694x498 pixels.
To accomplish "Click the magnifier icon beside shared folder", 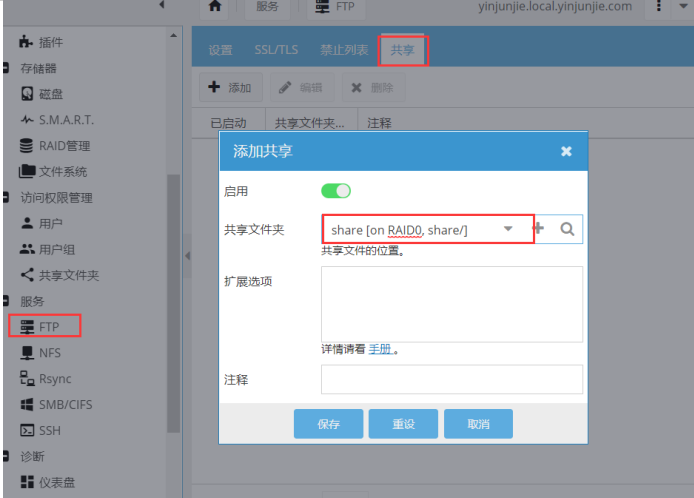I will pyautogui.click(x=567, y=229).
